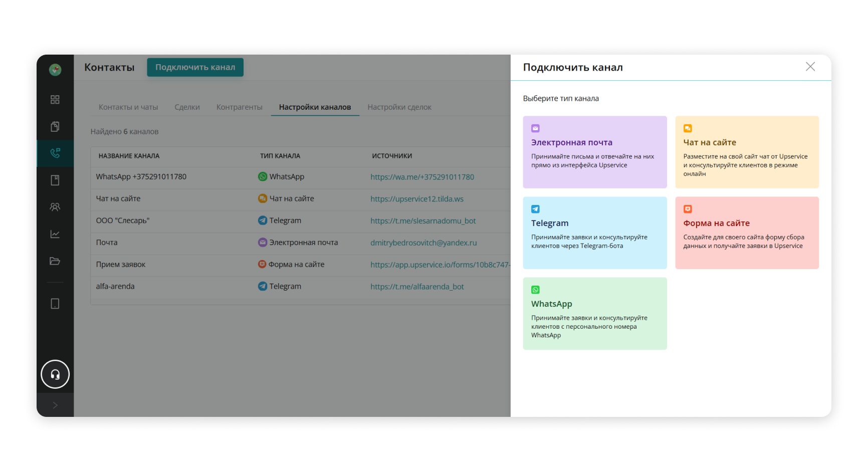This screenshot has width=868, height=472.
Task: Select the phone contacts icon in sidebar
Action: (x=55, y=153)
